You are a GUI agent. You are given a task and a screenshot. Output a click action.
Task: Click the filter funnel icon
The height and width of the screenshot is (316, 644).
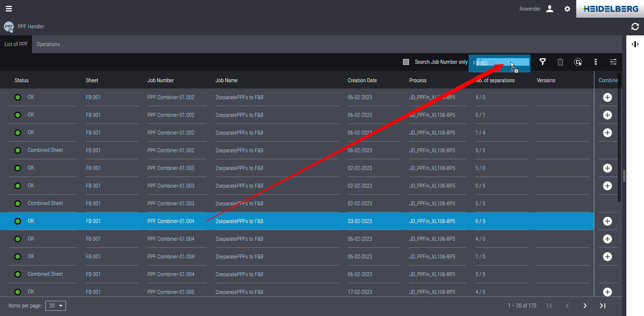tap(542, 62)
